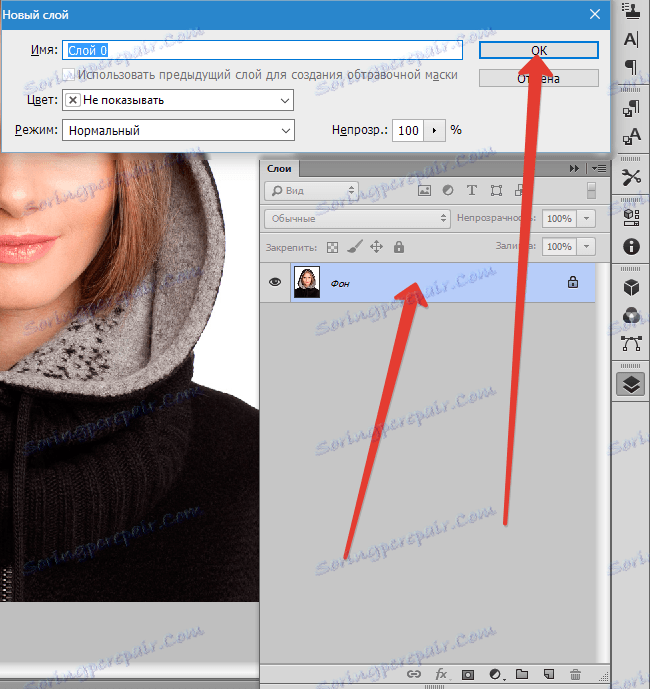The image size is (650, 689).
Task: Click the Непрозр. value field in dialog
Action: tap(408, 131)
